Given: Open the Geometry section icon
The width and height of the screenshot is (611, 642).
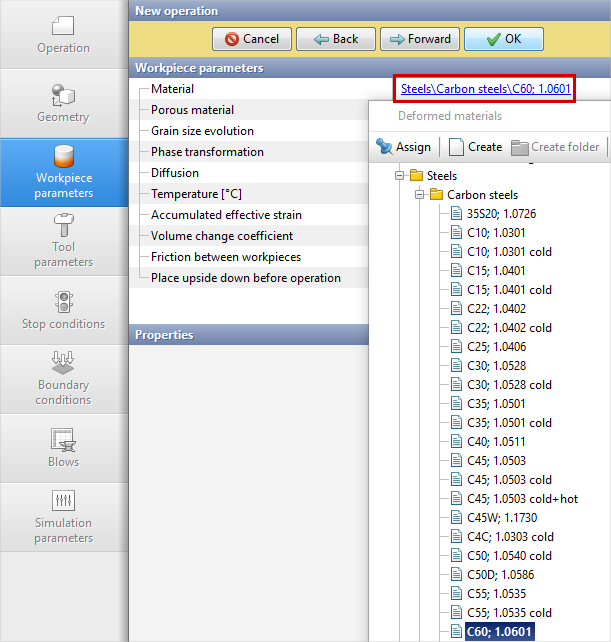Looking at the screenshot, I should [63, 95].
